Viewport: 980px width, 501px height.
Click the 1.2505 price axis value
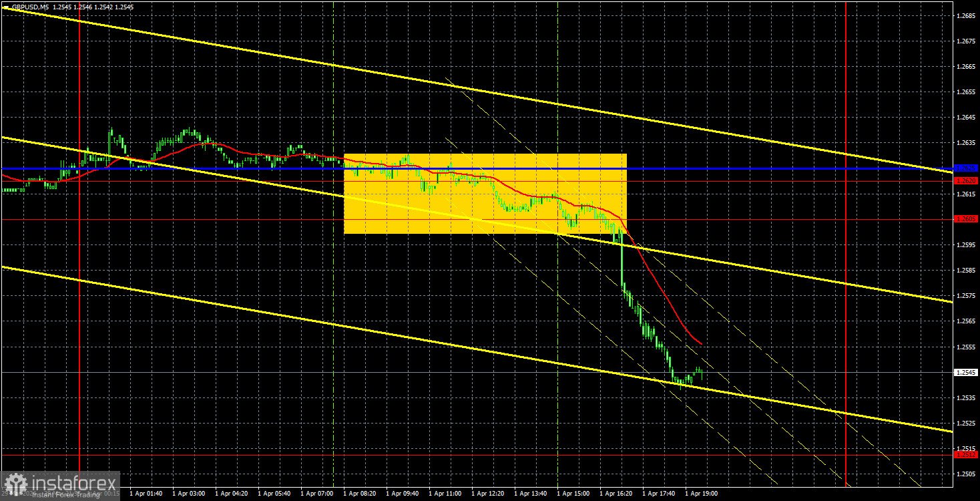tap(966, 474)
